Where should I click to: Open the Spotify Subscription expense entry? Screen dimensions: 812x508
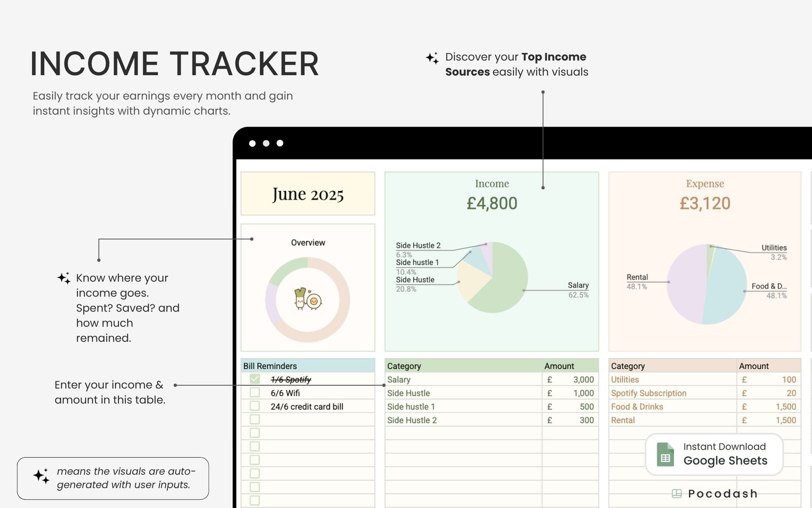[x=649, y=393]
